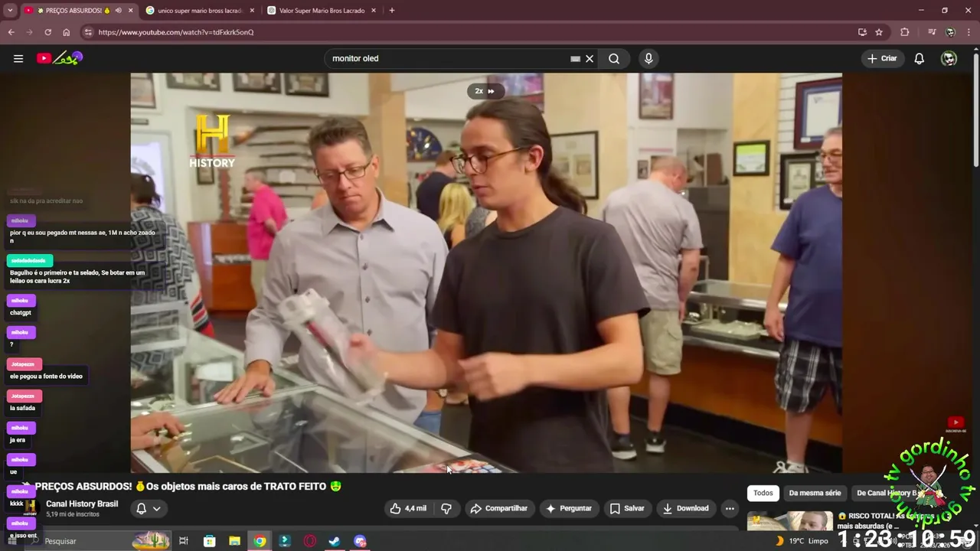Open Microsoft Store from taskbar
This screenshot has height=551, width=980.
click(x=209, y=541)
